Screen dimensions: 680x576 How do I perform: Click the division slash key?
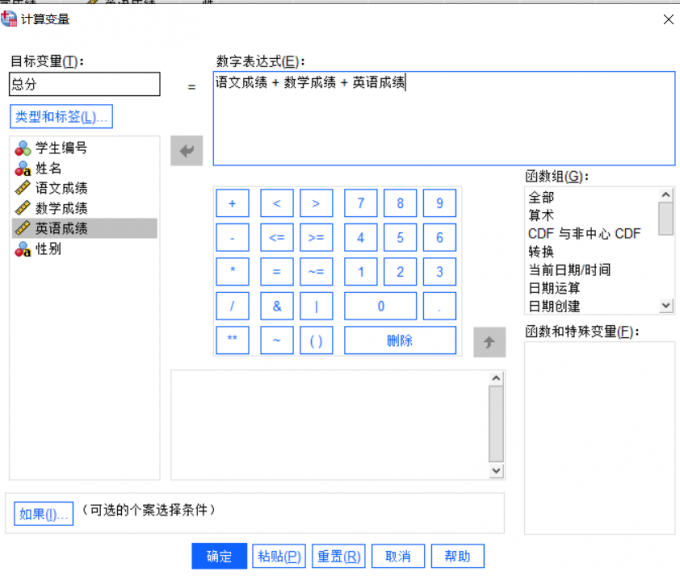coord(232,306)
